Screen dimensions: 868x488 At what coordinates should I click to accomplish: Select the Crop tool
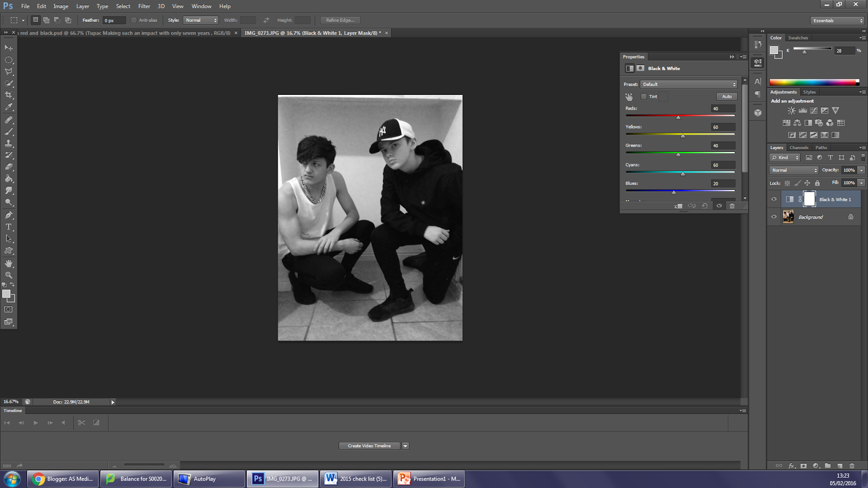pos(9,95)
